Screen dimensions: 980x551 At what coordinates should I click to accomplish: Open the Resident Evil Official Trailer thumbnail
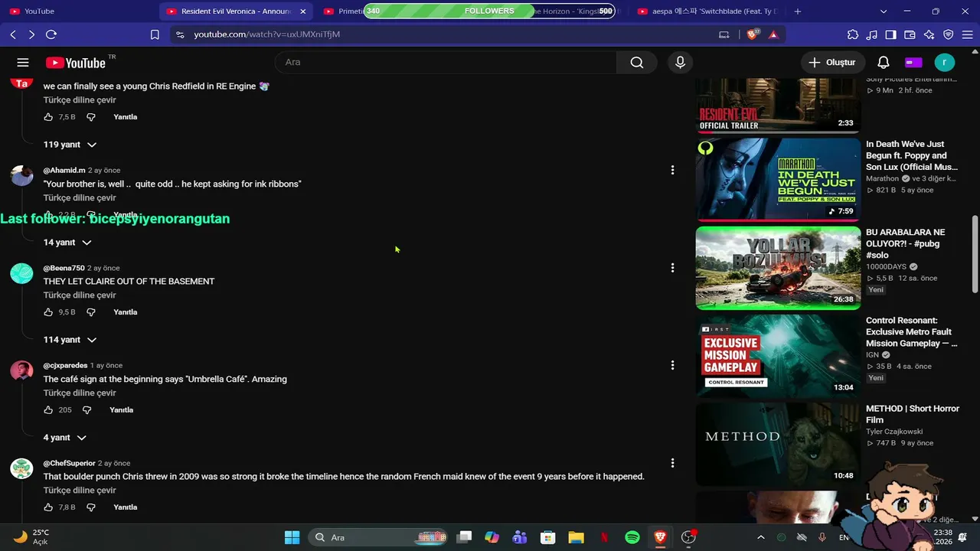pos(778,105)
